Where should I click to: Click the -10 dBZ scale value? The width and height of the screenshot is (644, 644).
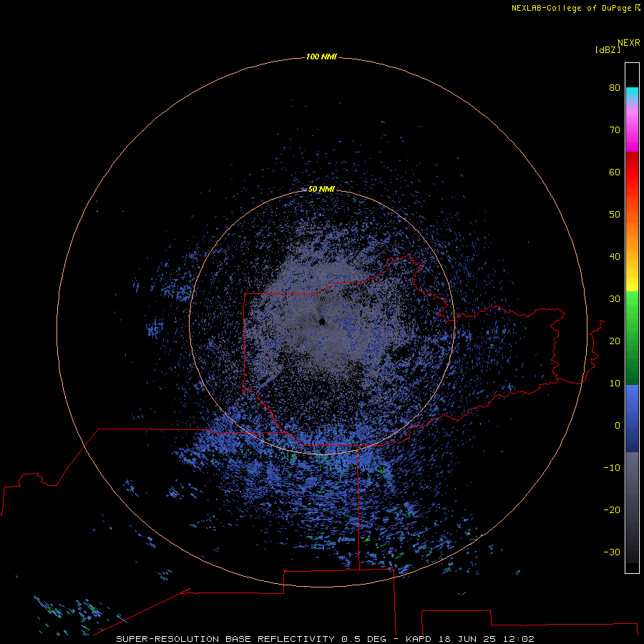612,468
